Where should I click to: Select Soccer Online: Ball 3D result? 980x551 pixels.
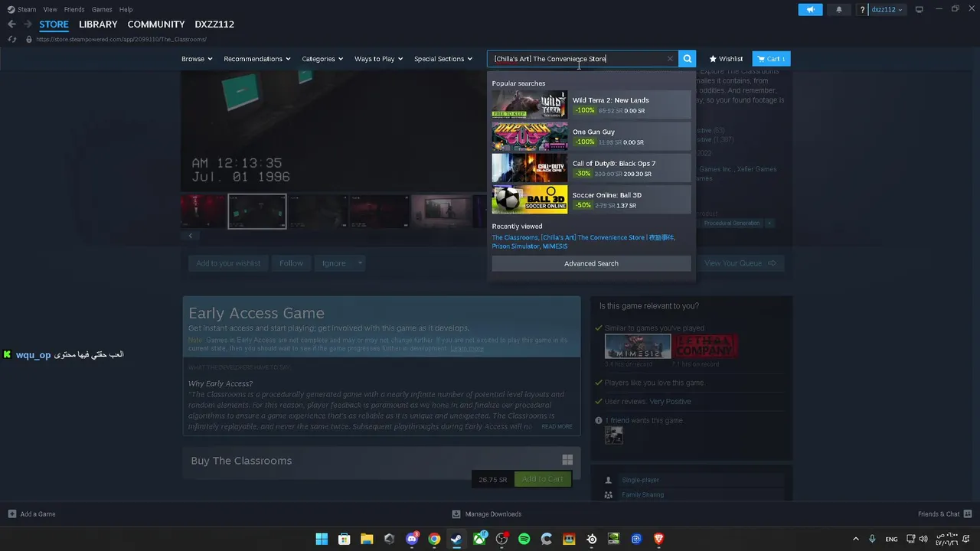(x=591, y=200)
